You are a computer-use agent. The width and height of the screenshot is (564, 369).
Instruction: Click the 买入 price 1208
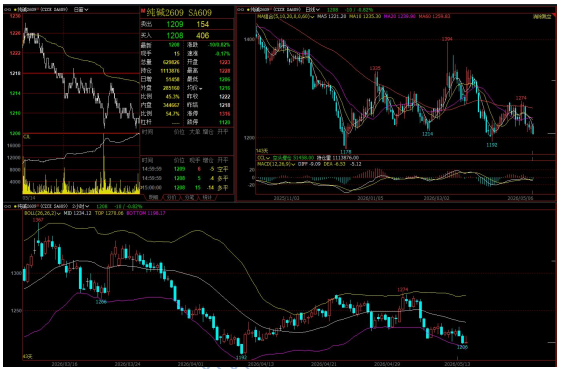[x=175, y=35]
